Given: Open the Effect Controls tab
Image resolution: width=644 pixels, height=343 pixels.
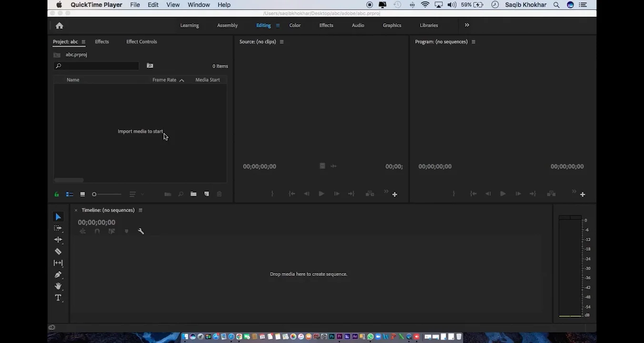Looking at the screenshot, I should click(x=141, y=42).
